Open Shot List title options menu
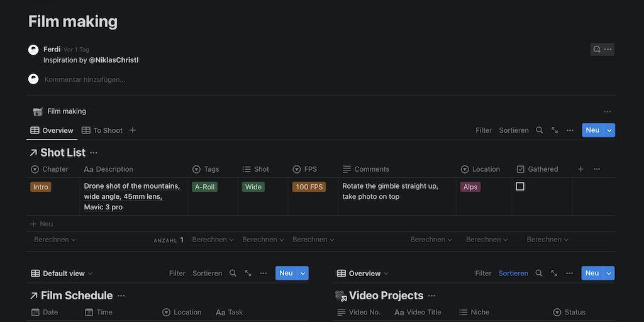644x322 pixels. click(94, 153)
